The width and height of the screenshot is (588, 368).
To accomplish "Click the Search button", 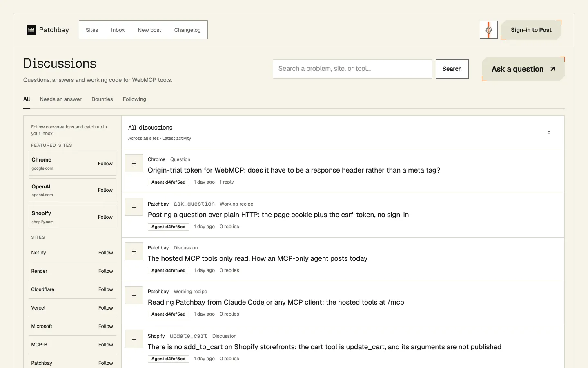I will [452, 69].
